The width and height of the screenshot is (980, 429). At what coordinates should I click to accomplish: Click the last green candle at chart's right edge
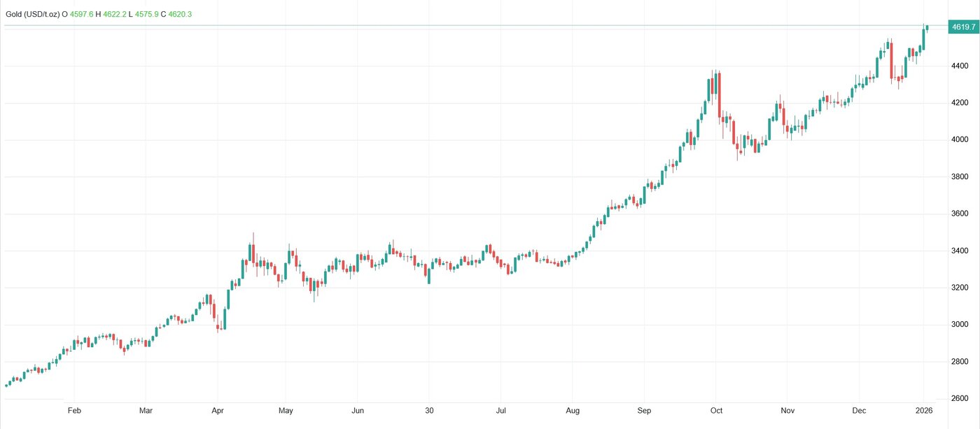[927, 28]
